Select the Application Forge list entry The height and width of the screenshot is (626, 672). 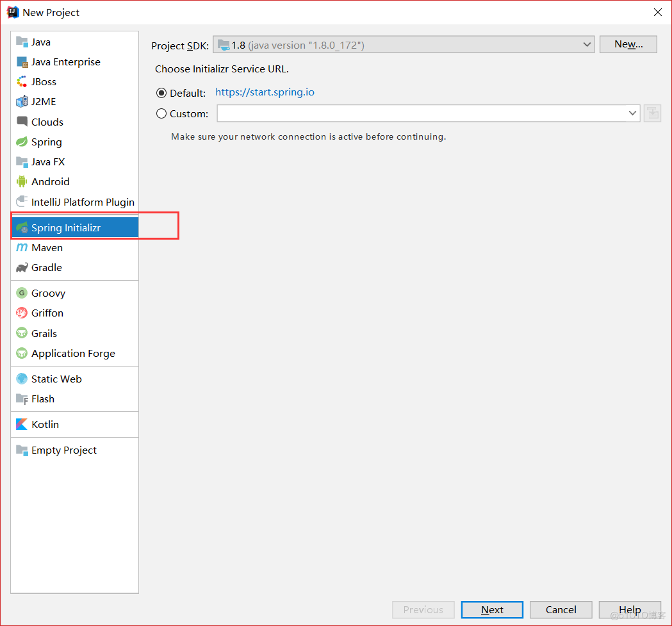coord(74,353)
